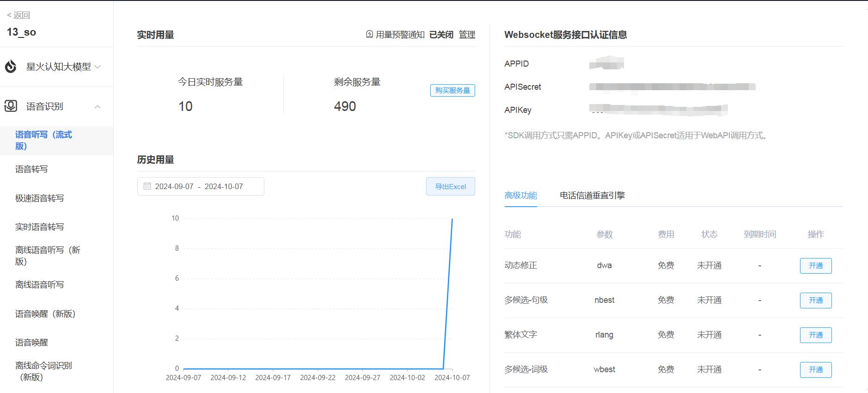Viewport: 868px width, 393px height.
Task: Click the 语音识别 microphone icon
Action: [x=11, y=106]
